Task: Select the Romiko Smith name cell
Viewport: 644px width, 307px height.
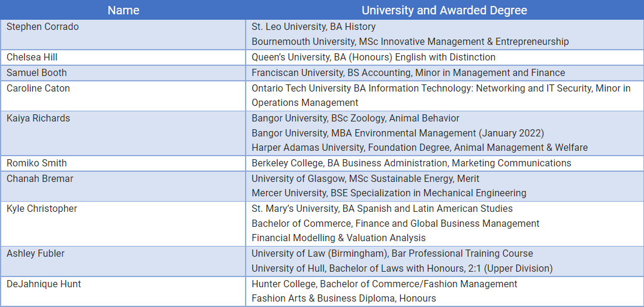Action: tap(37, 163)
